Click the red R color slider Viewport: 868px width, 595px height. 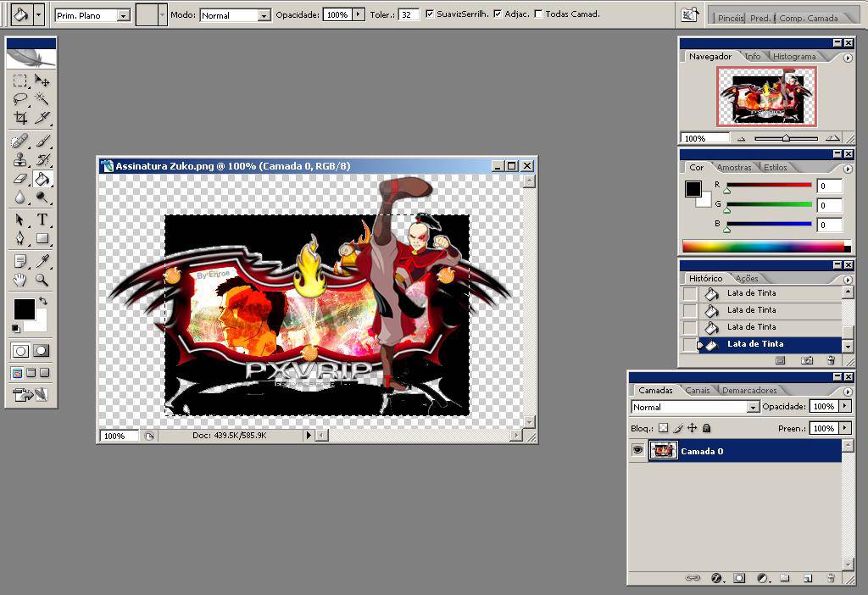(x=769, y=185)
